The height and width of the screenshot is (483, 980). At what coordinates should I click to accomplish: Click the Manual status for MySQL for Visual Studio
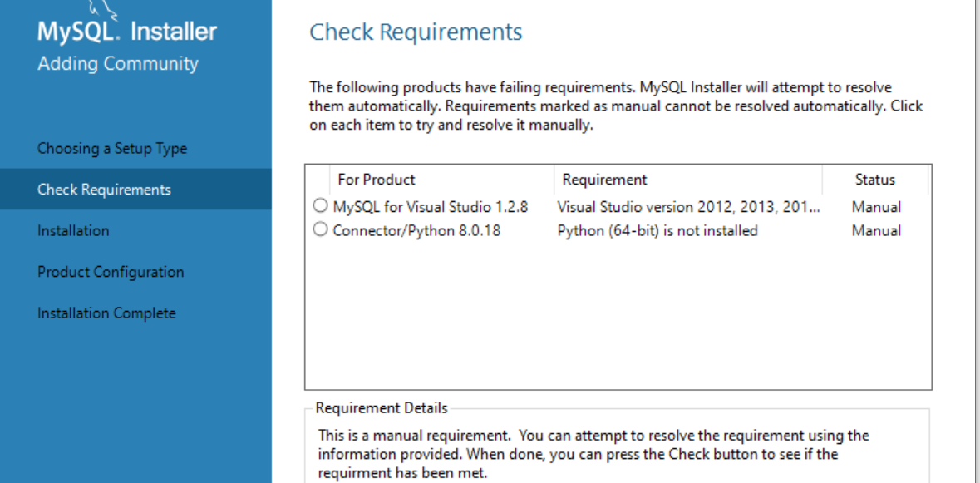(x=876, y=206)
